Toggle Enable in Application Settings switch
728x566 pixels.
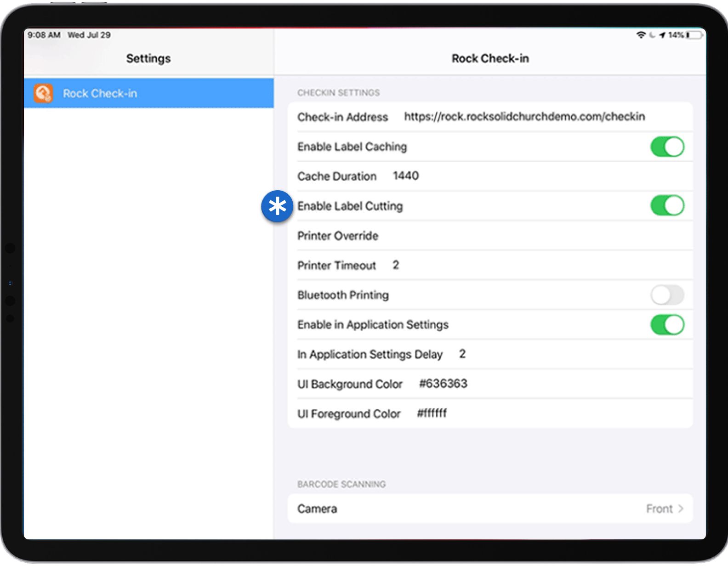click(667, 325)
